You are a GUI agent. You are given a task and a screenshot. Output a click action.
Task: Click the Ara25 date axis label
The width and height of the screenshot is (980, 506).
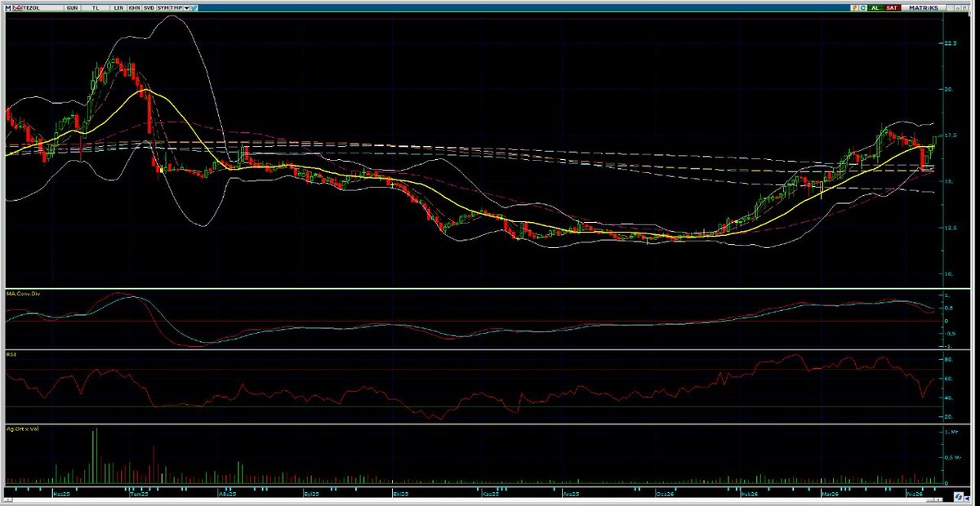[571, 494]
